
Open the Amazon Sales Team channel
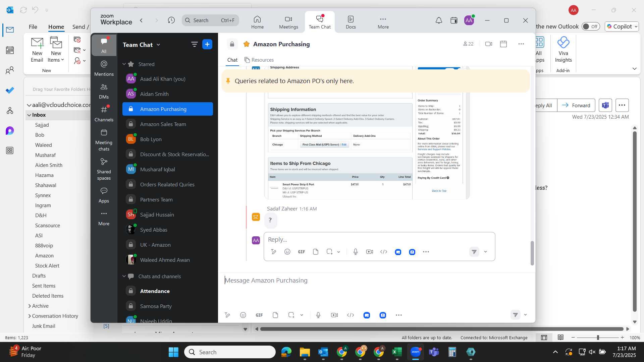tap(168, 124)
